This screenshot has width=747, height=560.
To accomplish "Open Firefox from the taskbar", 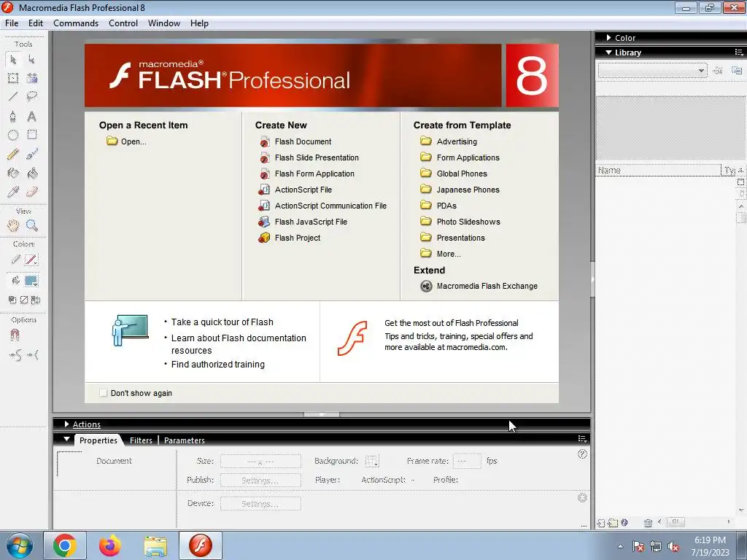I will pyautogui.click(x=109, y=545).
